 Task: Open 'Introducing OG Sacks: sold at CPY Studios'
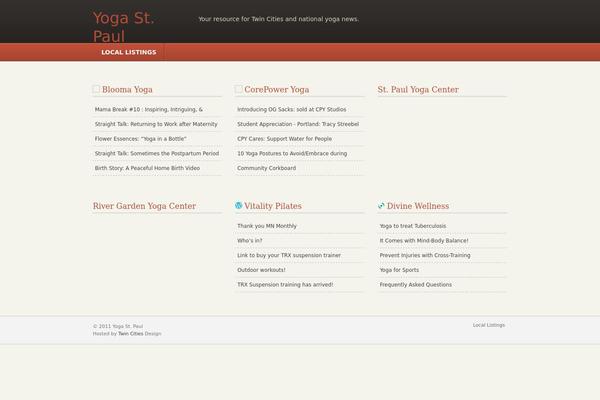[292, 109]
